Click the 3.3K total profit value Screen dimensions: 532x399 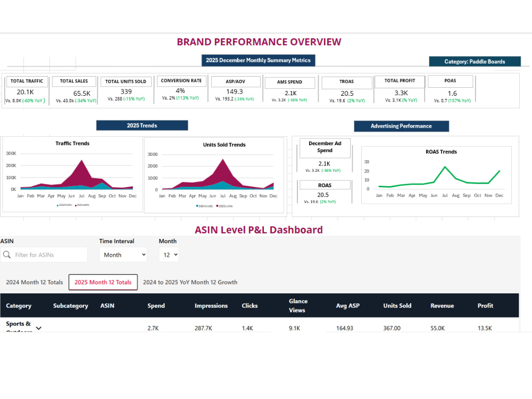[x=401, y=93]
